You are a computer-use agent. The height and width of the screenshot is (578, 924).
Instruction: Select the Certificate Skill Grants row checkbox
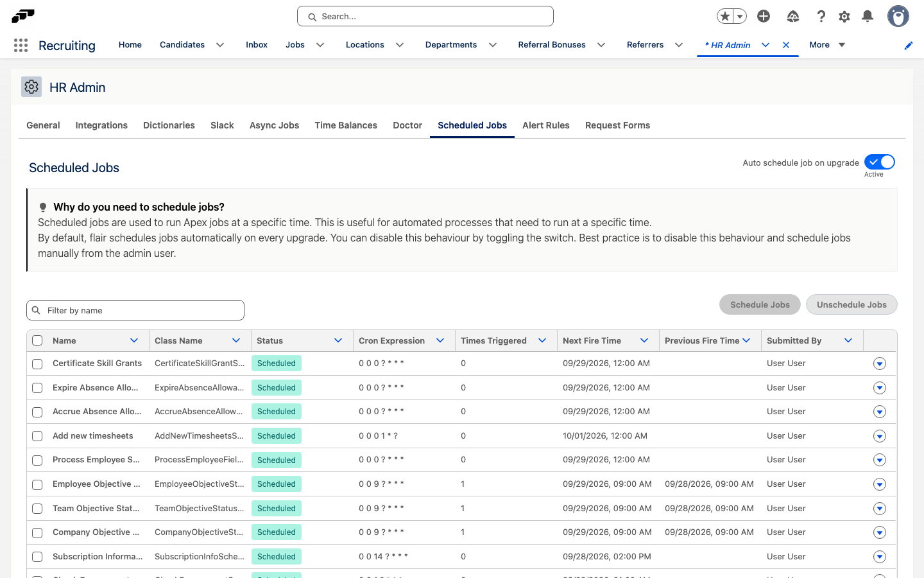[37, 363]
